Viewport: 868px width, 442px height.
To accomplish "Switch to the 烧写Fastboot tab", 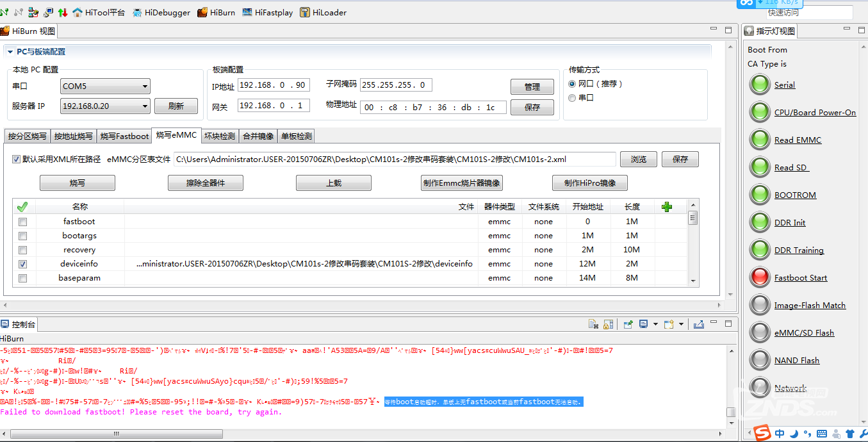I will 124,136.
